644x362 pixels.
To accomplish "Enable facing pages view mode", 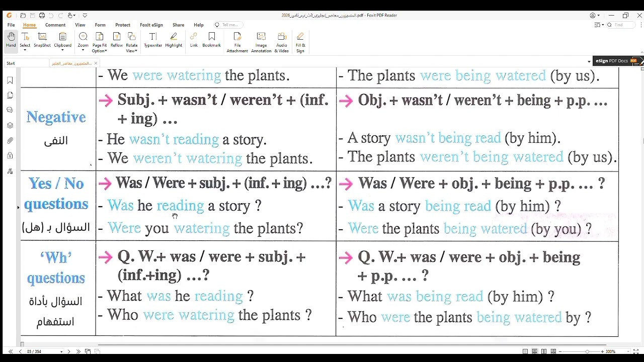I will point(544,351).
